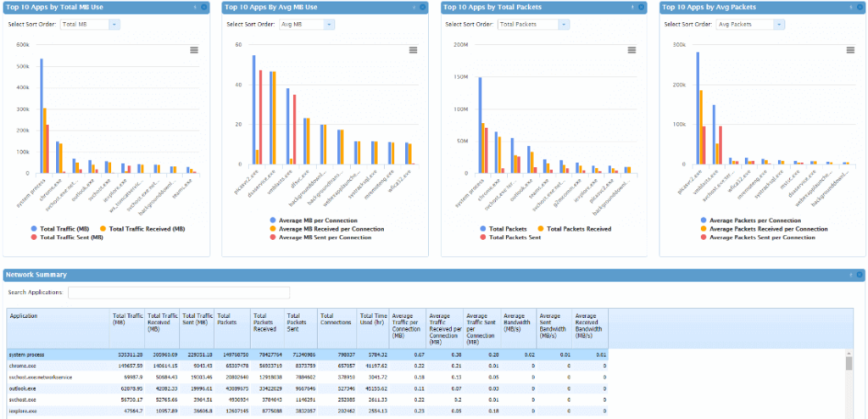This screenshot has height=419, width=868.
Task: Click the blue vmblasts.exe bar in Avg Packets chart
Action: (714, 135)
